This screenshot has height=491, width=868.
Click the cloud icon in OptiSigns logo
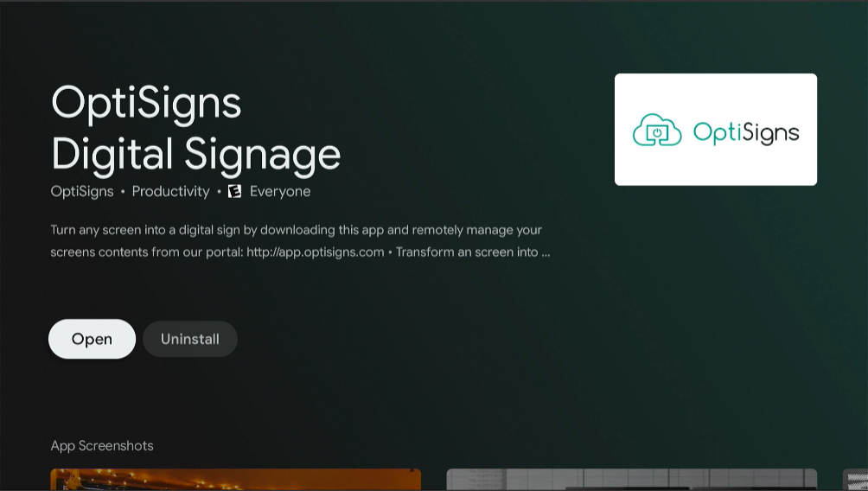coord(657,131)
